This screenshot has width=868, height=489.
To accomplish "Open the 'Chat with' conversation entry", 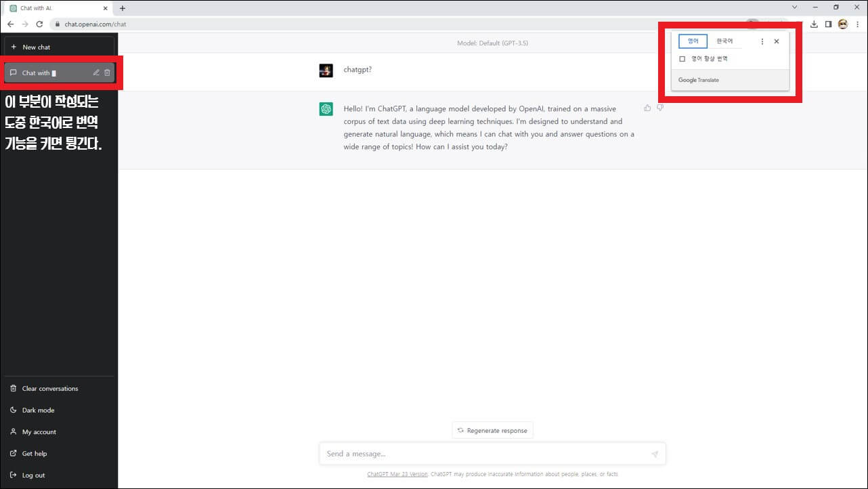I will tap(60, 72).
